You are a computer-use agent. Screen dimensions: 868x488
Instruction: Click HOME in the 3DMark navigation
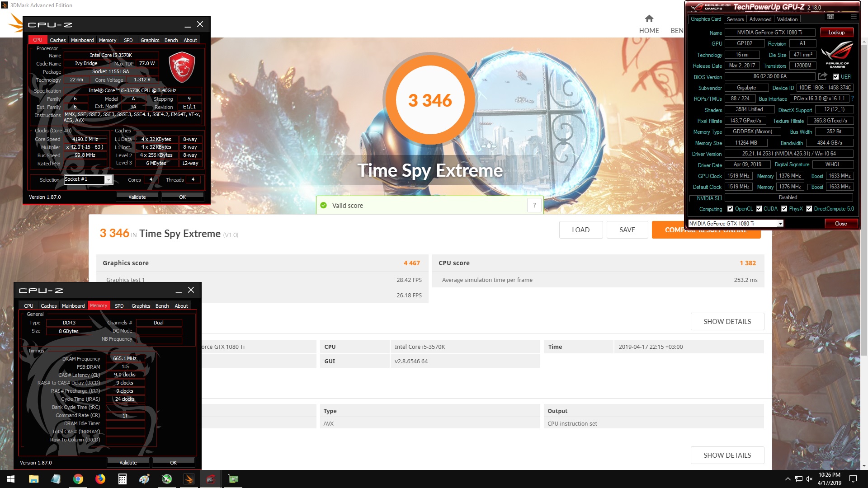[649, 31]
